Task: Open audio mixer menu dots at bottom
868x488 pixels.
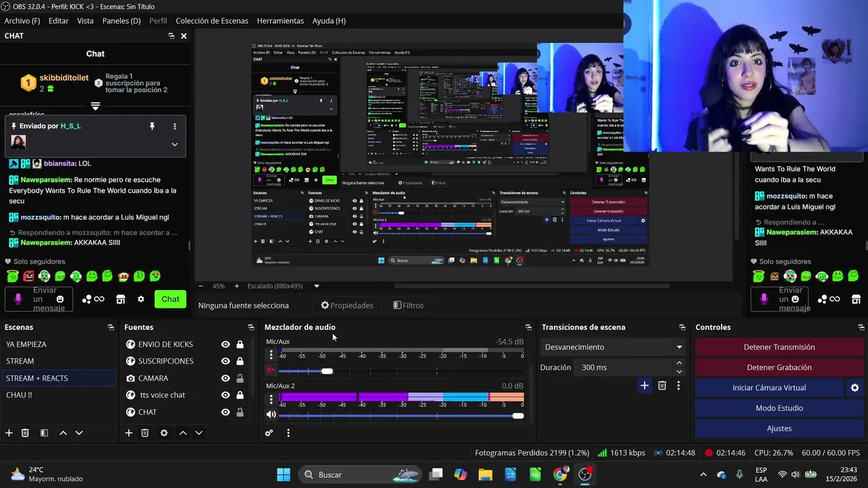Action: (x=288, y=433)
